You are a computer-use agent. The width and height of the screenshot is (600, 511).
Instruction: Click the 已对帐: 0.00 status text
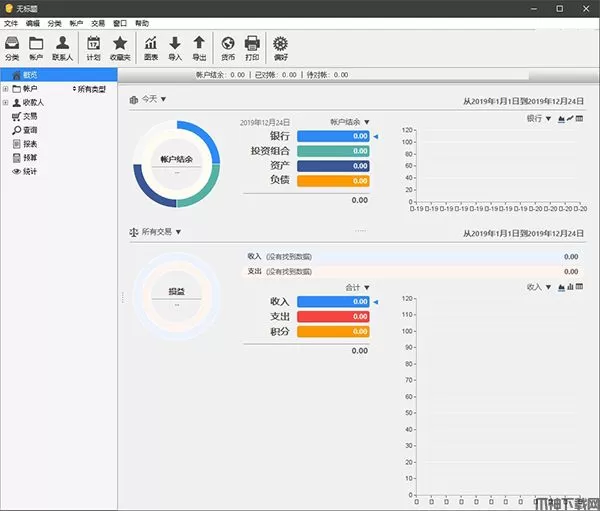click(276, 75)
